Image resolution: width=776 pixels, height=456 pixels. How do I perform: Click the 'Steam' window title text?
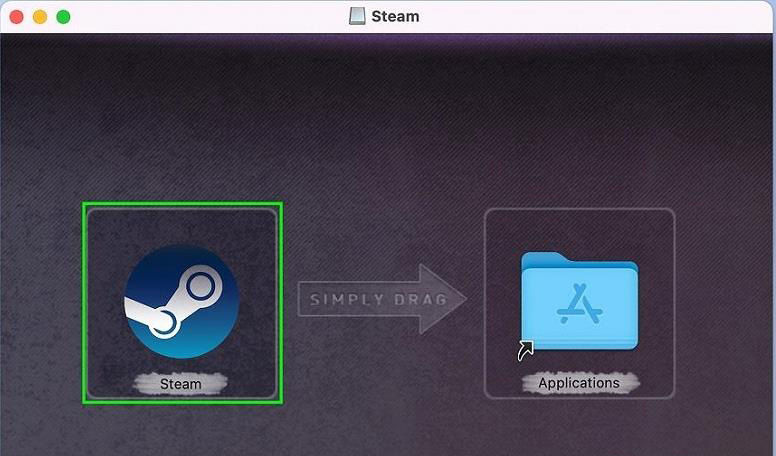pos(396,16)
